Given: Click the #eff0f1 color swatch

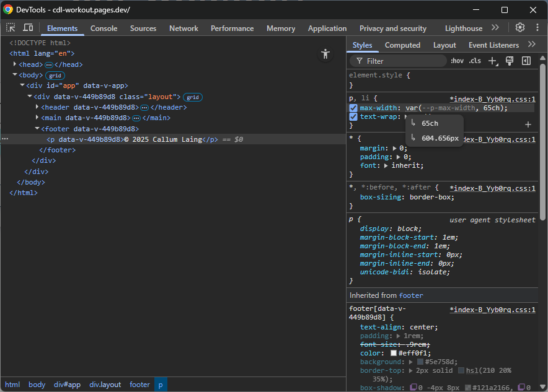Looking at the screenshot, I should click(x=394, y=353).
